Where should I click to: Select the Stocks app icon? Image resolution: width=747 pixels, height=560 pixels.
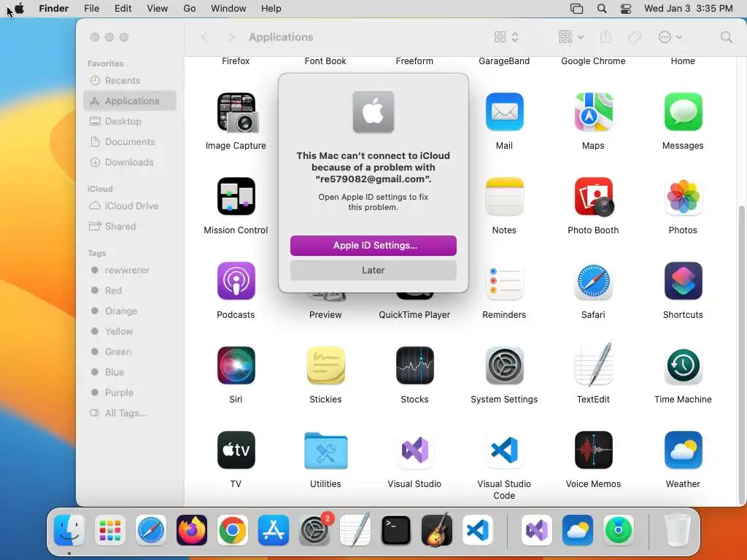pyautogui.click(x=414, y=365)
